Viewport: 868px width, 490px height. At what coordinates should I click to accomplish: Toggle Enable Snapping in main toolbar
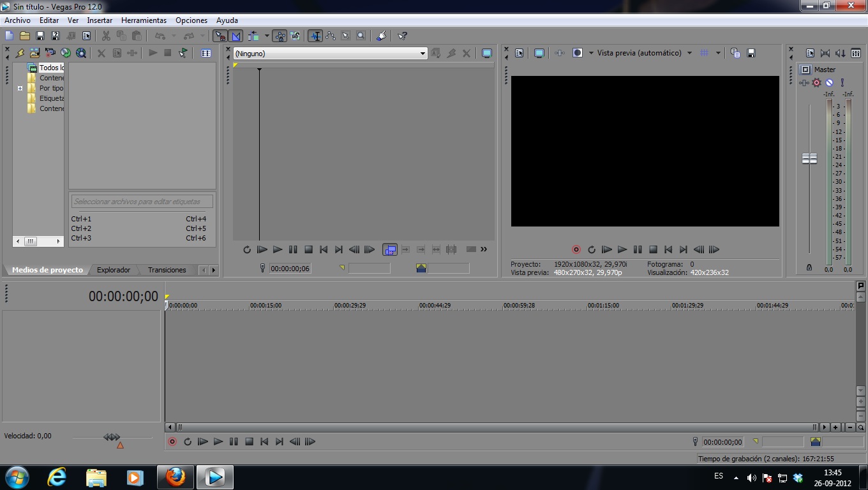coord(220,36)
